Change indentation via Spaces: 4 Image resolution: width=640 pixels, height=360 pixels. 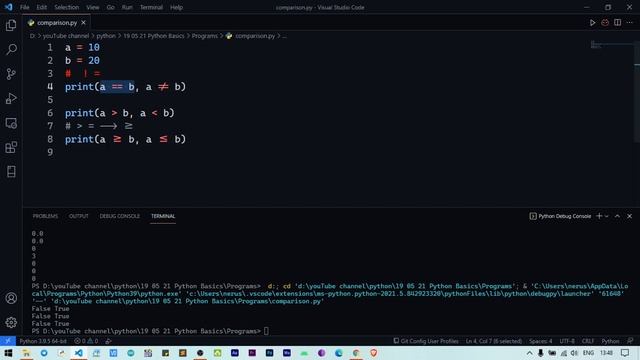[x=540, y=341]
